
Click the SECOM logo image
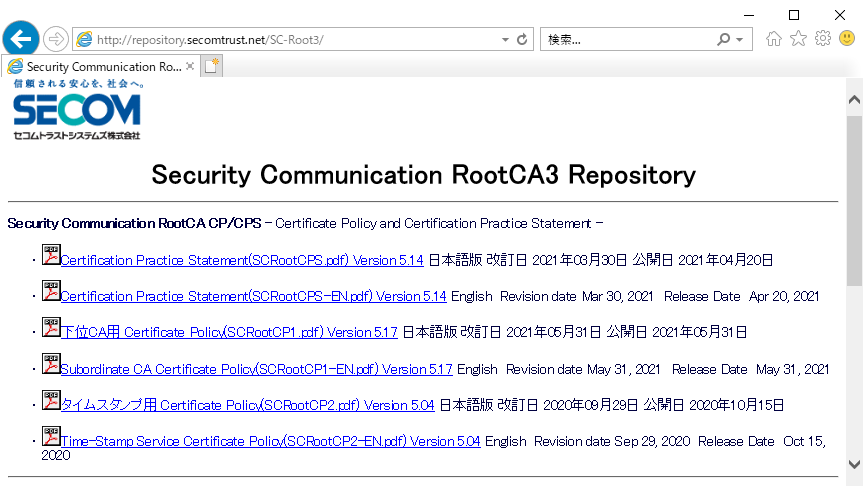coord(77,111)
